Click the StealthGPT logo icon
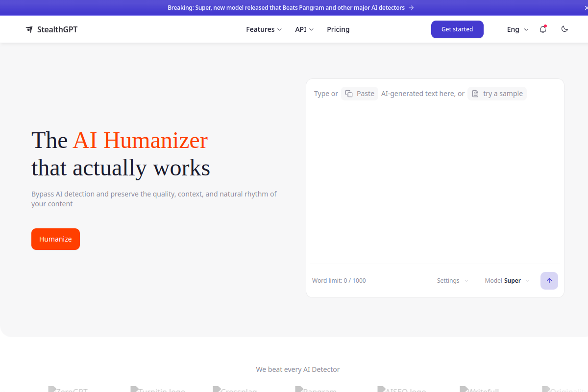The image size is (588, 392). (29, 29)
